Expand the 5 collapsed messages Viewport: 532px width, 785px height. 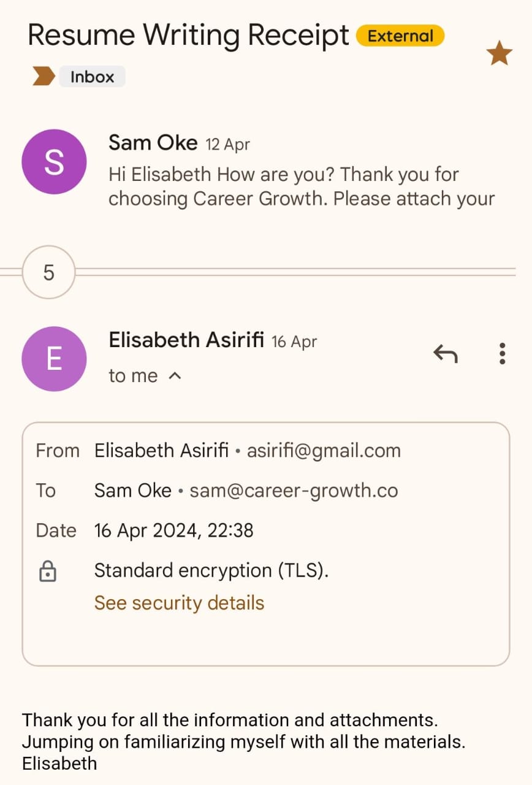[48, 272]
